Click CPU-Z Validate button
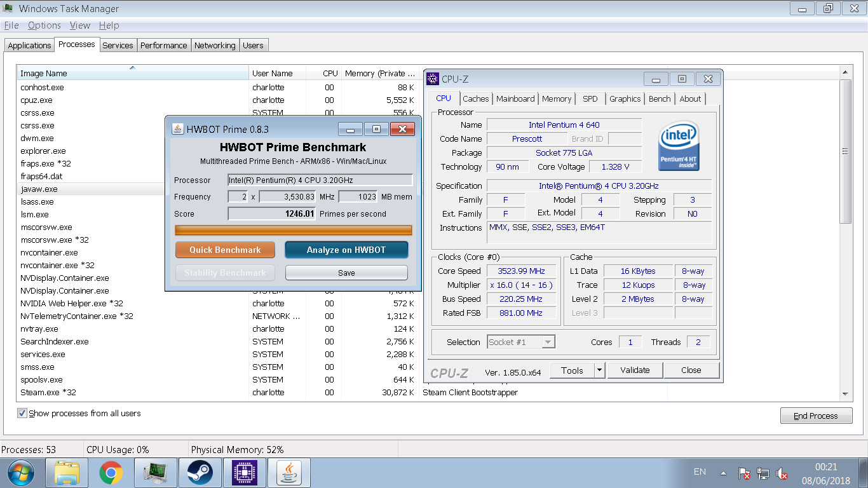This screenshot has height=488, width=868. tap(635, 370)
